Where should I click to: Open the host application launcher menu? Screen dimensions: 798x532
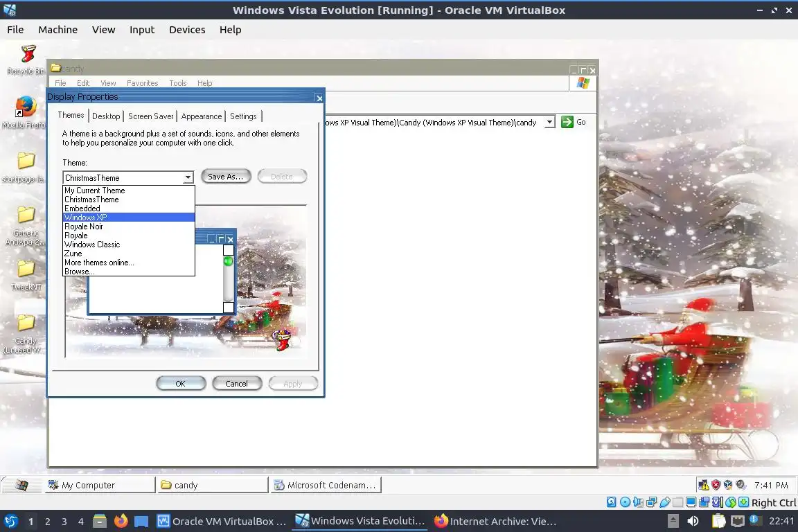(10, 522)
